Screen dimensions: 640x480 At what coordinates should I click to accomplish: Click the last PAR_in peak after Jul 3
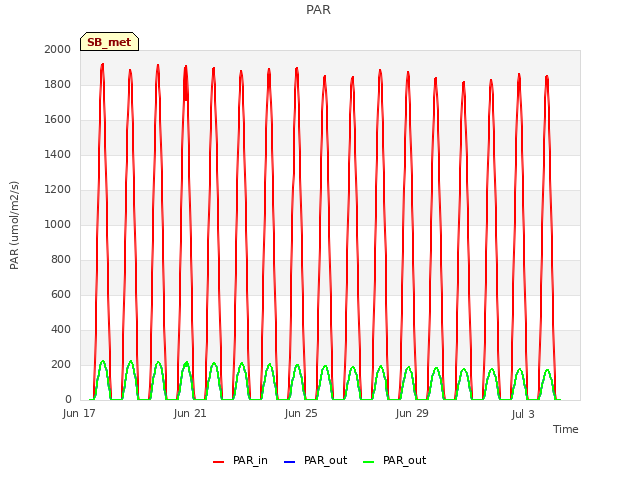tap(547, 78)
